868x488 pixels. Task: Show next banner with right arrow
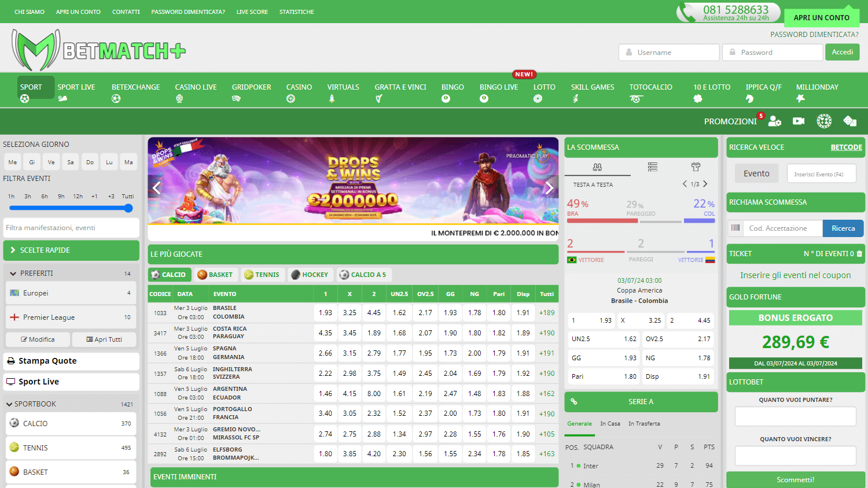pyautogui.click(x=549, y=188)
